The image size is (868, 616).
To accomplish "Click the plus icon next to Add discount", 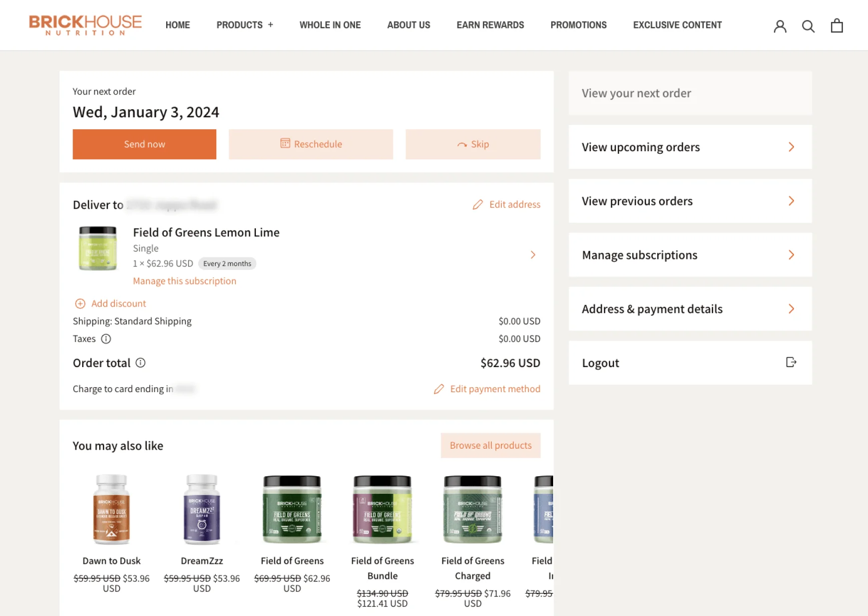I will tap(80, 303).
